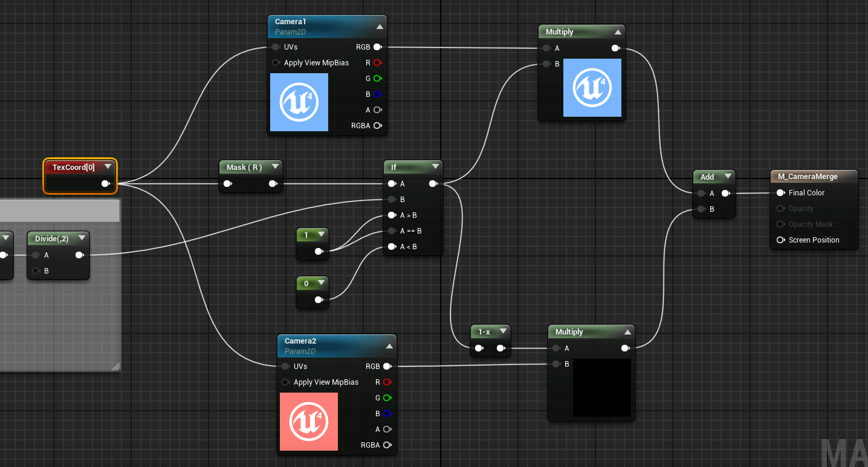Toggle Apply View MipBias pin on Camera2
Viewport: 868px width, 467px height.
click(x=285, y=382)
